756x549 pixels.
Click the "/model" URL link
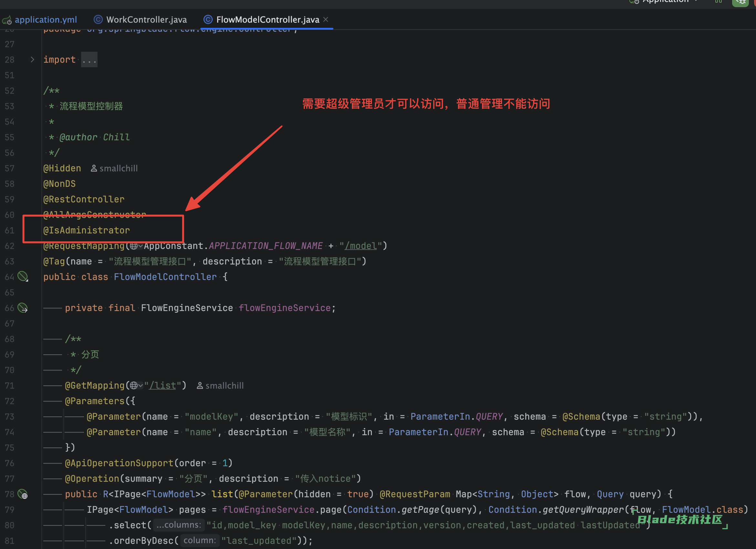[x=361, y=246]
